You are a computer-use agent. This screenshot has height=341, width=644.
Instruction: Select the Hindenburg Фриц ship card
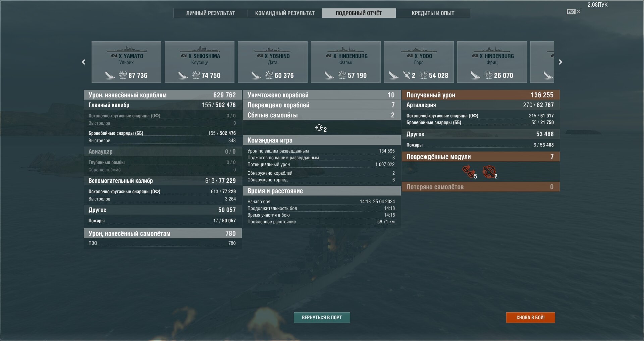point(492,62)
